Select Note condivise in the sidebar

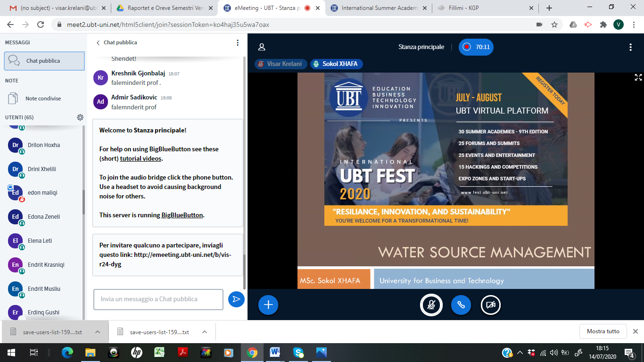click(x=43, y=99)
